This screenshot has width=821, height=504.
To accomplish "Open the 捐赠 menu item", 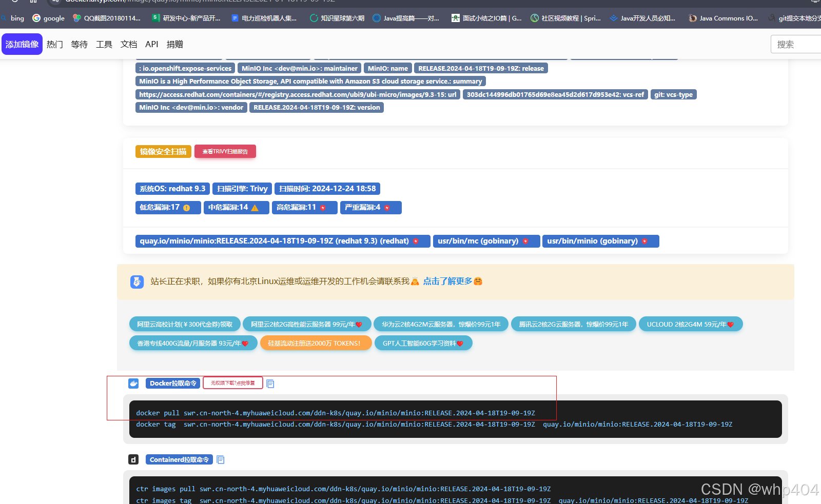I will click(x=175, y=44).
